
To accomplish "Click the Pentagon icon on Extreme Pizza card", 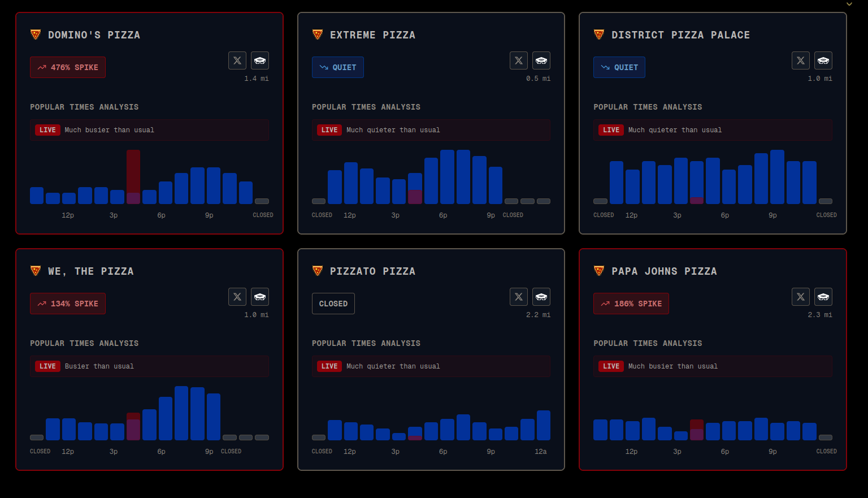I will coord(541,60).
